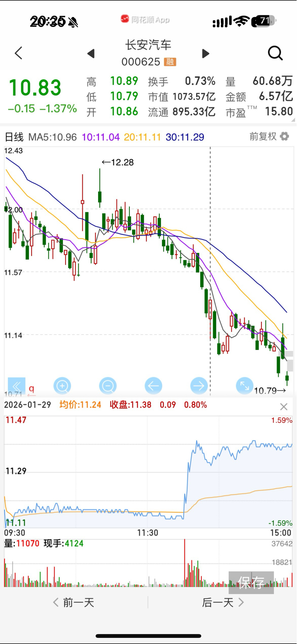Go to 后一天 next day
Viewport: 297px width, 644px height.
pos(223,602)
